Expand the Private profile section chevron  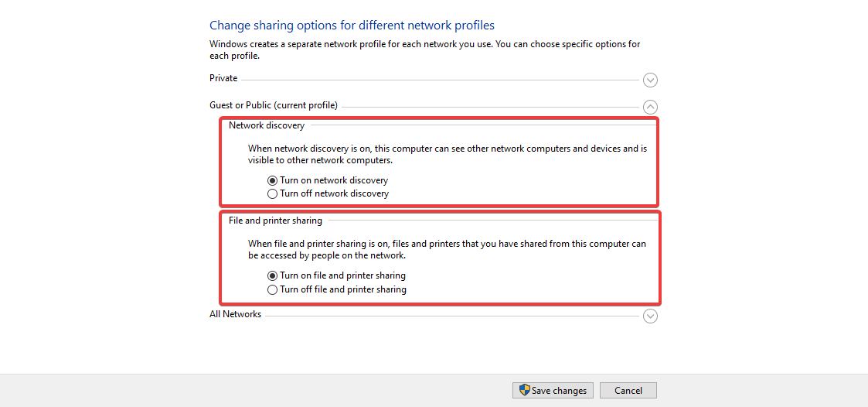tap(650, 80)
